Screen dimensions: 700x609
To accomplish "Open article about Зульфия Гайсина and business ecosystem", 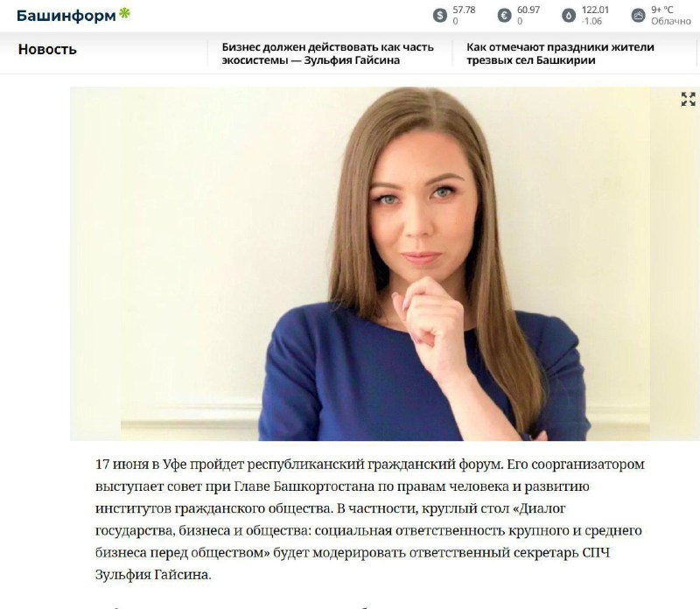I will tap(327, 53).
